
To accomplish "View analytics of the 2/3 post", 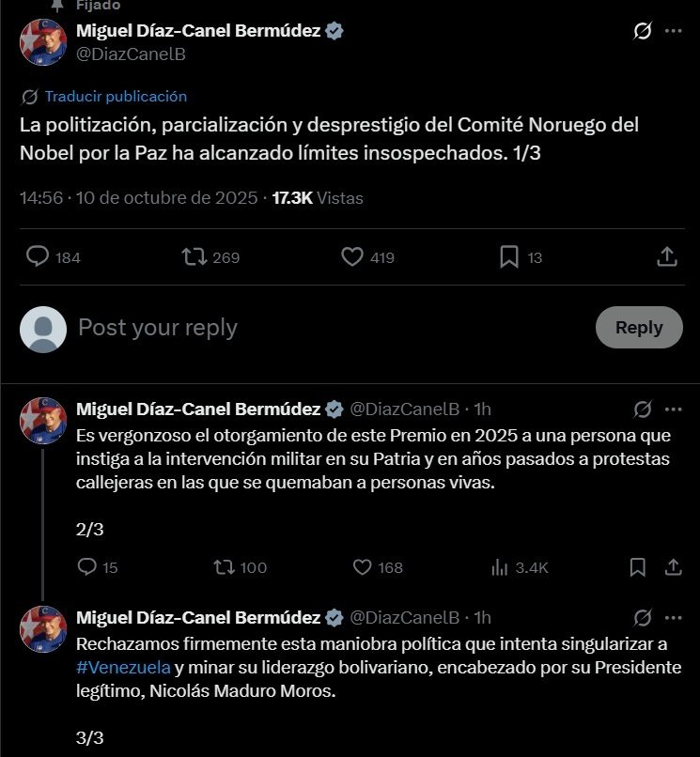I will click(x=499, y=566).
